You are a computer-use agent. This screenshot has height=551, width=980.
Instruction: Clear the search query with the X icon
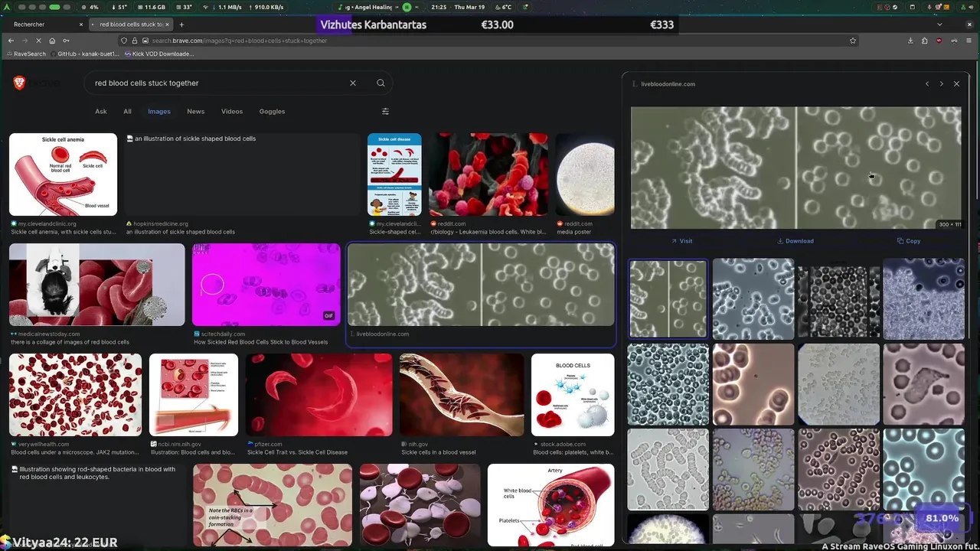(353, 83)
